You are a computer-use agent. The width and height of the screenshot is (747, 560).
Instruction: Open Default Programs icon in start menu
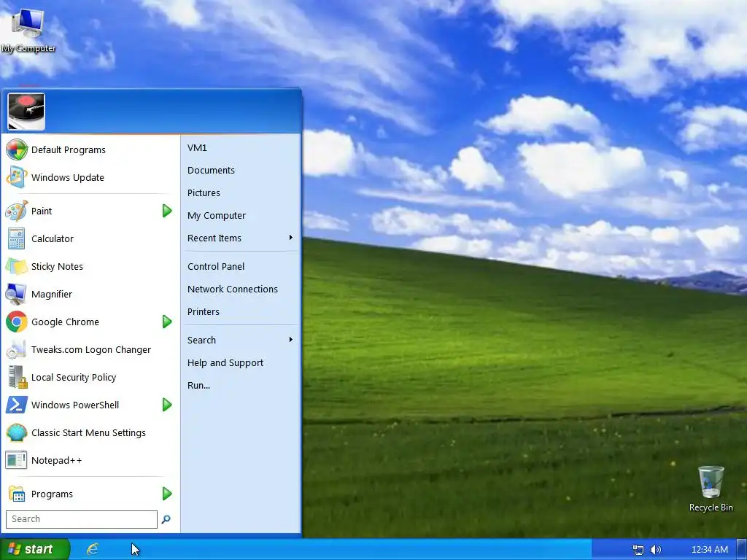17,149
